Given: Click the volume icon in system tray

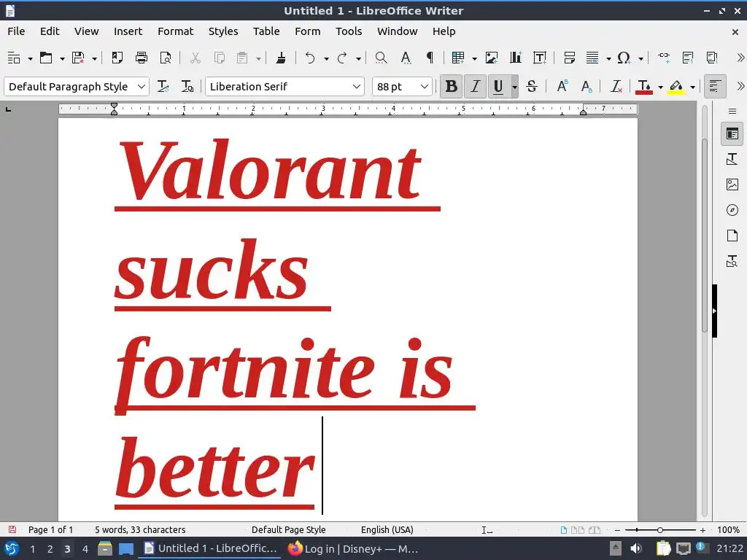Looking at the screenshot, I should point(636,549).
